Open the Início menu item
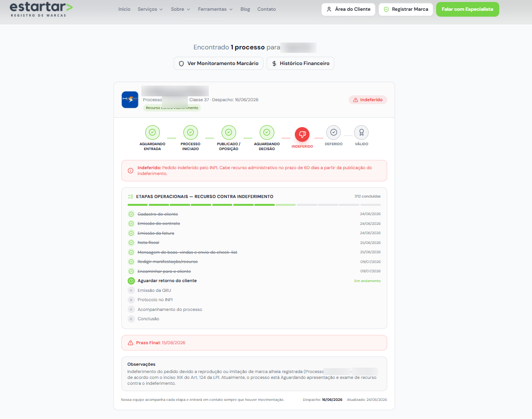This screenshot has height=419, width=532. 124,9
